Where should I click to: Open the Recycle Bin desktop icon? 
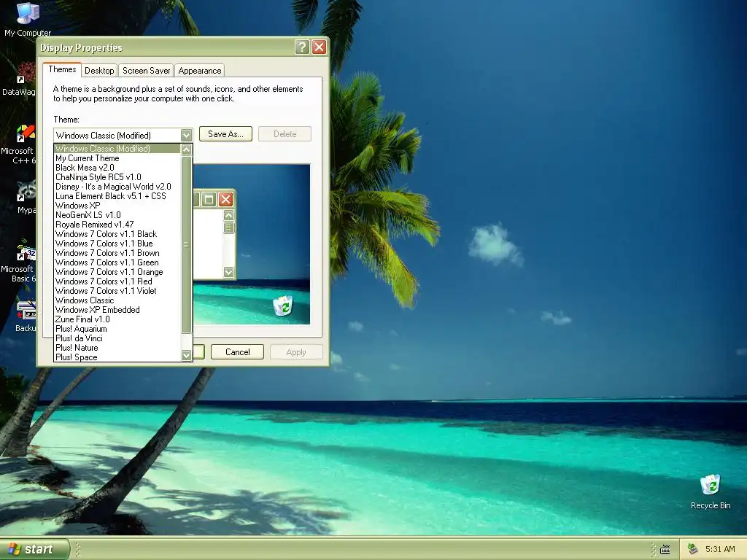(711, 492)
